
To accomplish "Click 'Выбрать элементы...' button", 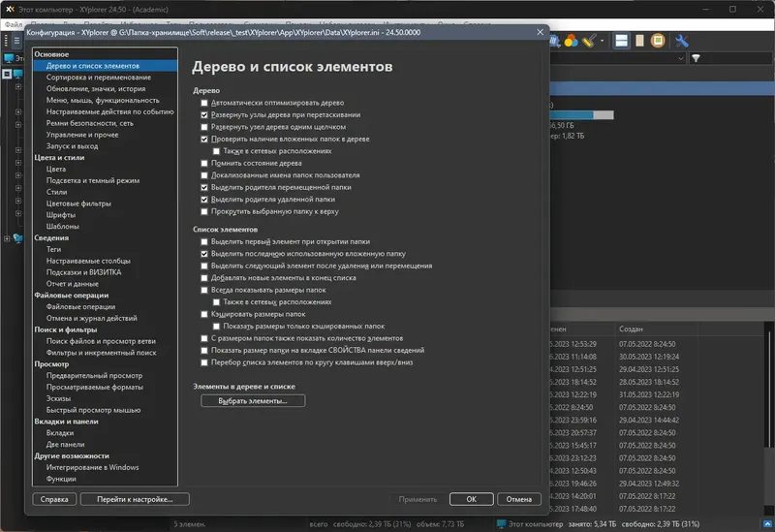I will (253, 400).
